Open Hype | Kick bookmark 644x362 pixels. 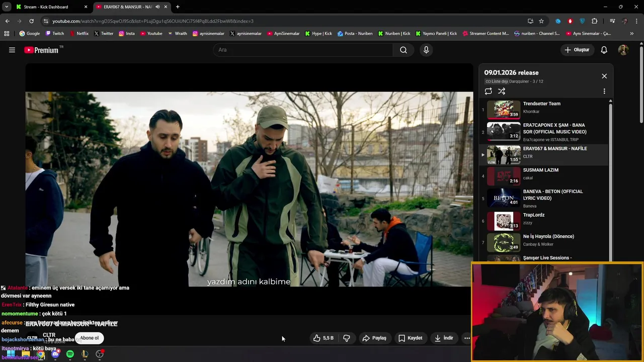tap(318, 34)
